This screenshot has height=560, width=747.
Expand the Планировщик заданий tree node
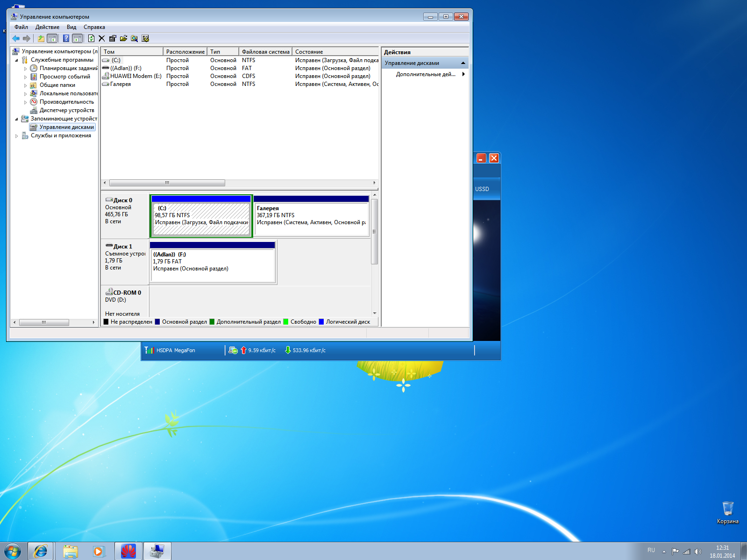click(26, 69)
